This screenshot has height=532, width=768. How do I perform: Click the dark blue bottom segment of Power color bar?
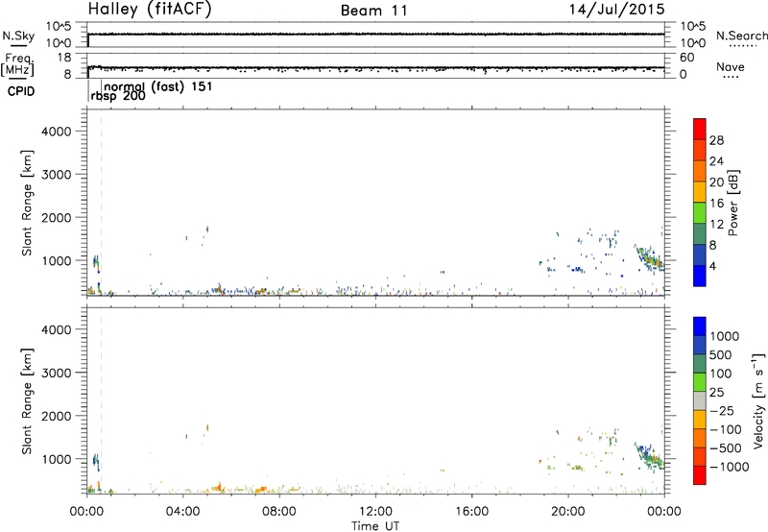point(700,276)
